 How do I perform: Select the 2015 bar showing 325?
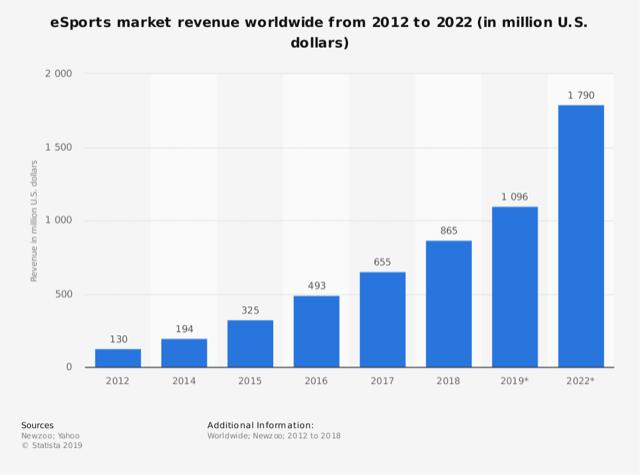tap(250, 344)
